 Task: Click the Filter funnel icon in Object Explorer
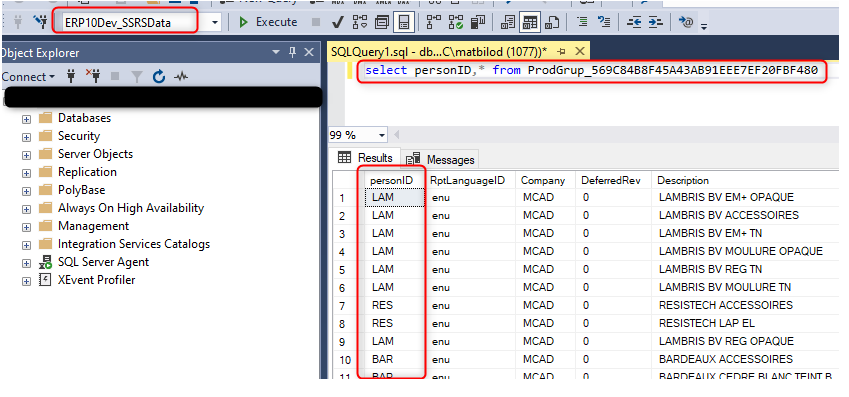coord(136,77)
